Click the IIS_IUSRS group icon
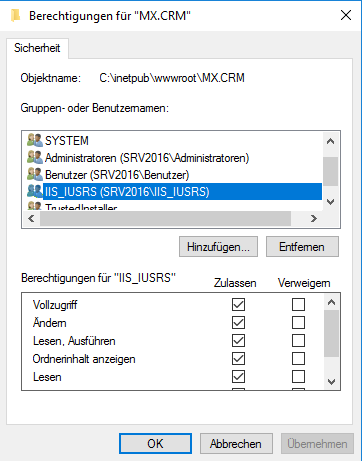Screen dimensions: 362x461 [35, 192]
